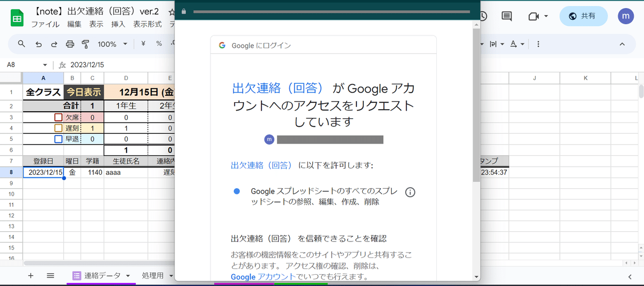Open the 編集 menu
The width and height of the screenshot is (644, 286).
[74, 24]
